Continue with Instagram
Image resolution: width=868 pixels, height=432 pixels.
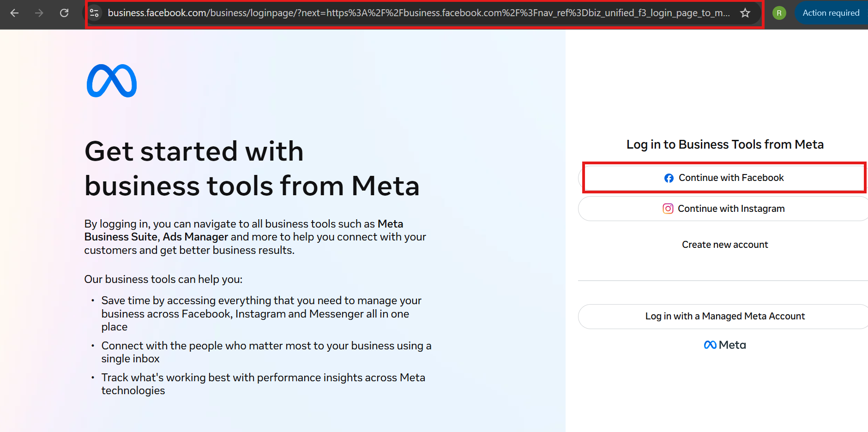point(723,209)
